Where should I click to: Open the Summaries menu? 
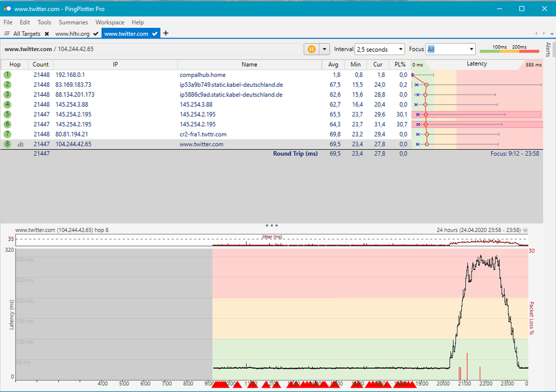[73, 22]
